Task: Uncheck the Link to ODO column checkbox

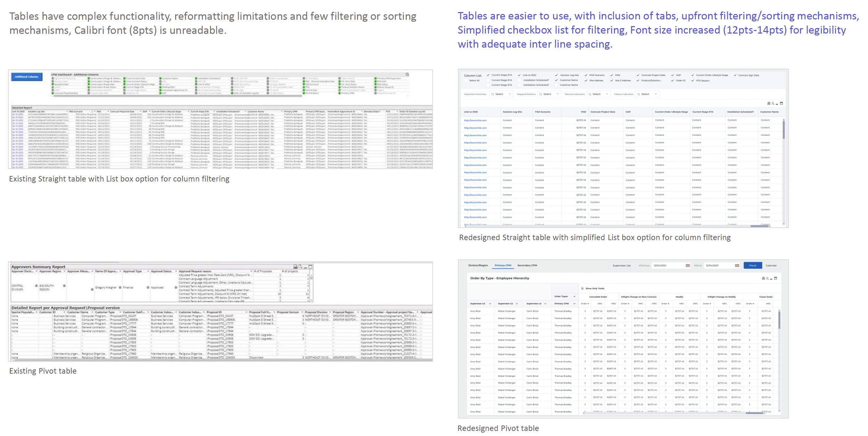Action: point(519,75)
